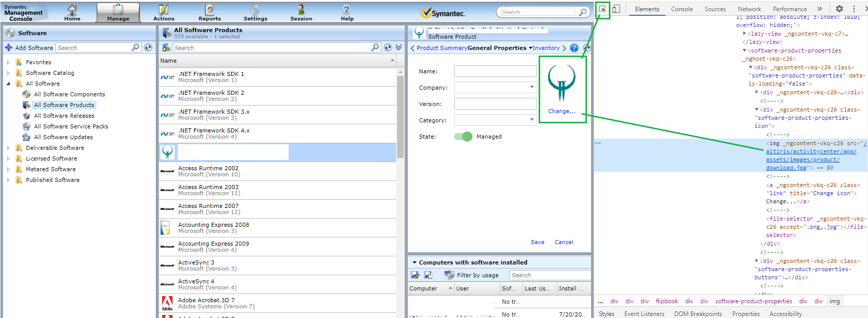This screenshot has height=318, width=868.
Task: Sort list by the Name column header
Action: pos(277,61)
